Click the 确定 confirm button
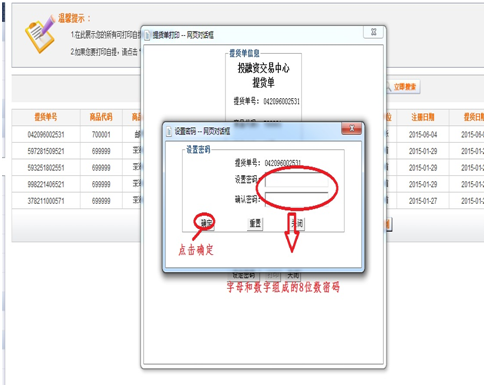The height and width of the screenshot is (387, 486). tap(206, 223)
